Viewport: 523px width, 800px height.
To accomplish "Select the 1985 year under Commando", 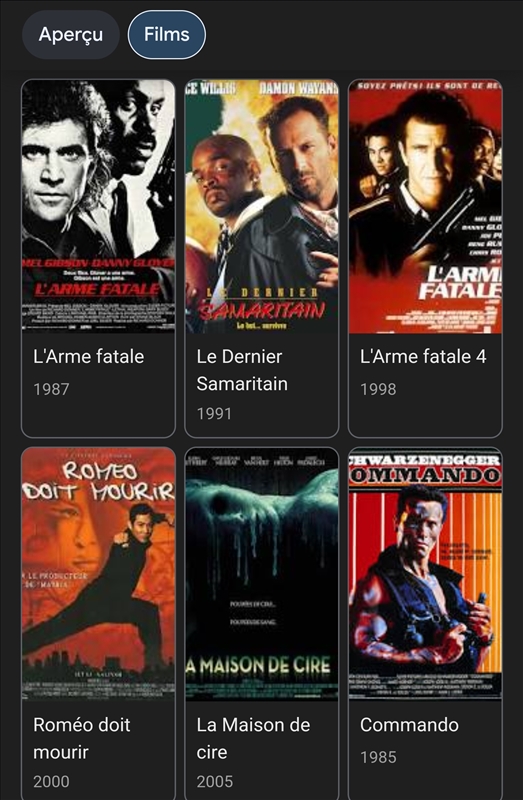I will (378, 757).
